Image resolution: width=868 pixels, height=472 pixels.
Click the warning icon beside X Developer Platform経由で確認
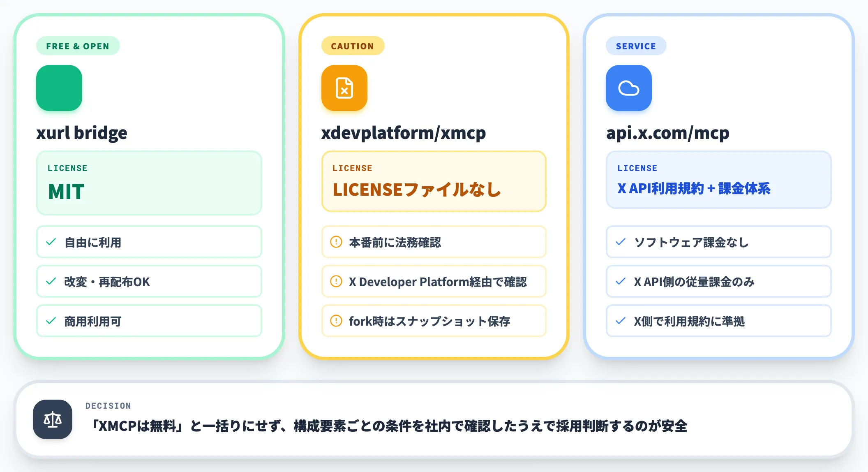336,281
